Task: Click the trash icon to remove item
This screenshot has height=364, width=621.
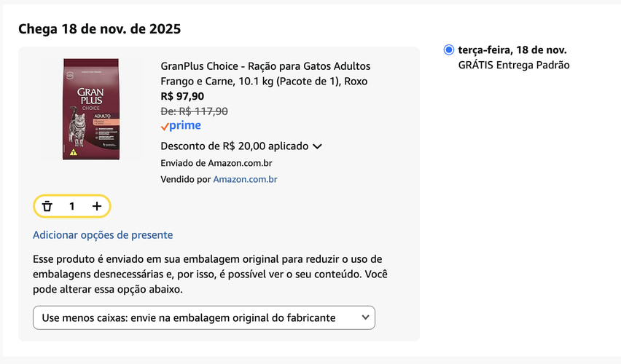Action: (47, 206)
